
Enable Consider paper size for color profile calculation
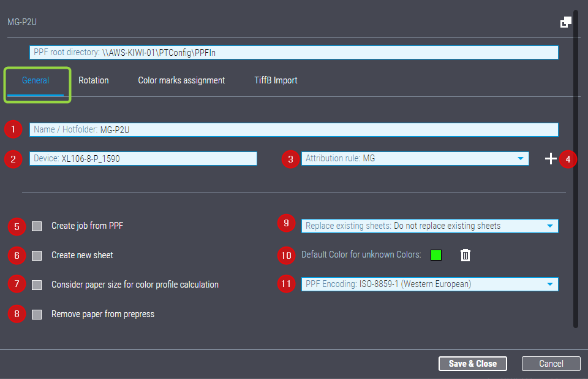(x=36, y=285)
